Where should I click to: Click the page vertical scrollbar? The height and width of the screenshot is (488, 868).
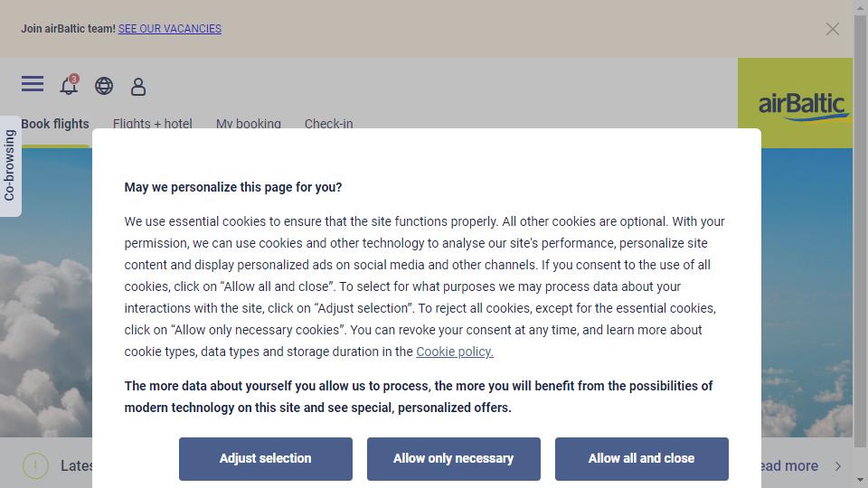(860, 230)
